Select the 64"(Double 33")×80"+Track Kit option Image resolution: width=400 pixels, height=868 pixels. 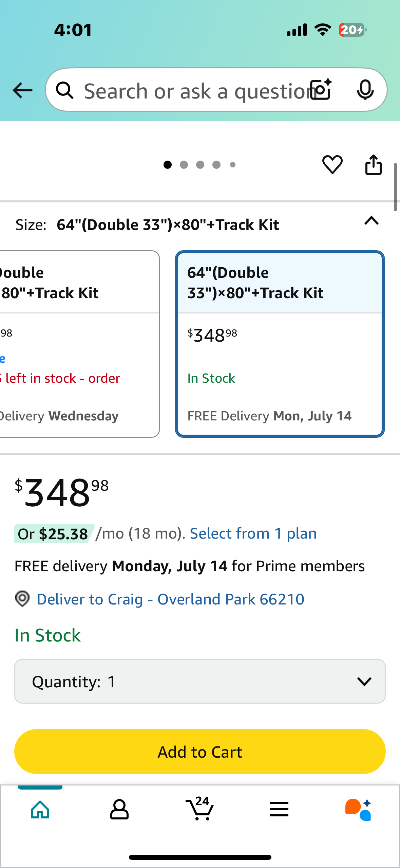coord(280,344)
